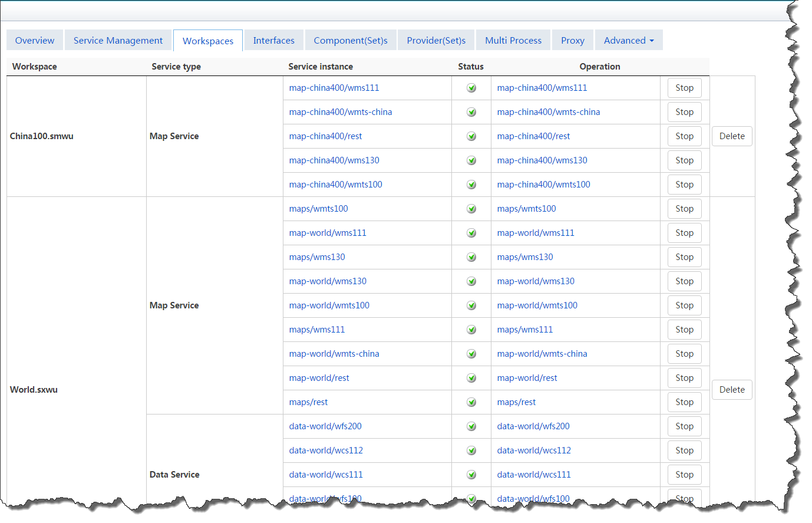The width and height of the screenshot is (812, 523).
Task: Stop the data-world/wcs112 service
Action: click(x=684, y=450)
